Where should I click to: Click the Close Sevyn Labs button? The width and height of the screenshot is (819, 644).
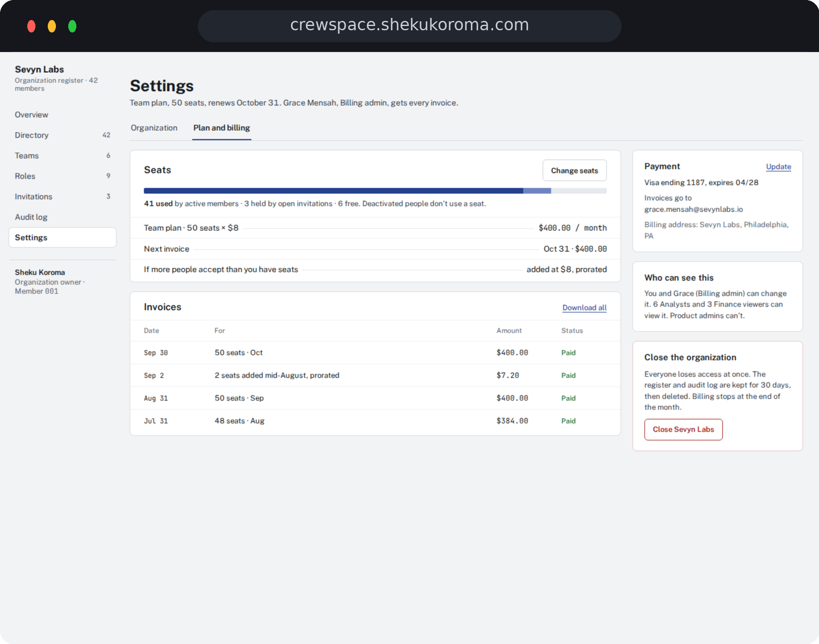point(683,429)
